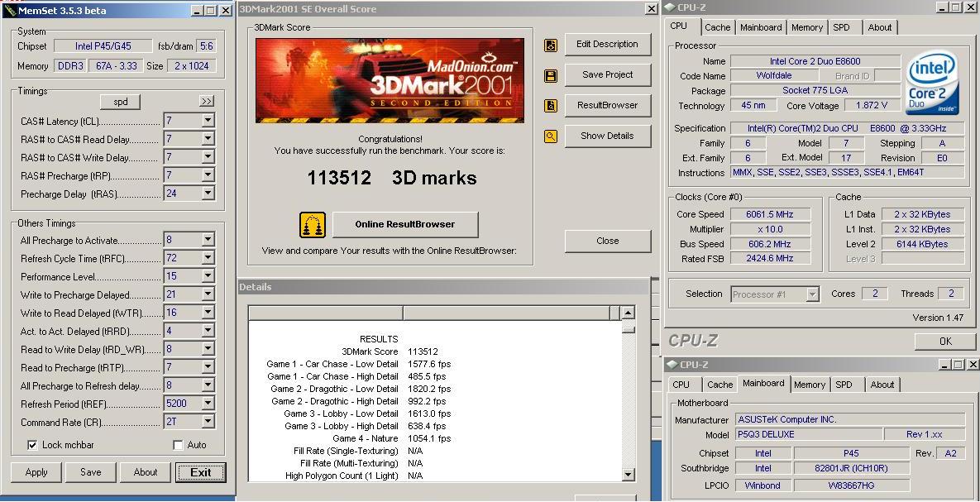The image size is (980, 502).
Task: Click the '113512 3D marks' score text
Action: point(392,178)
